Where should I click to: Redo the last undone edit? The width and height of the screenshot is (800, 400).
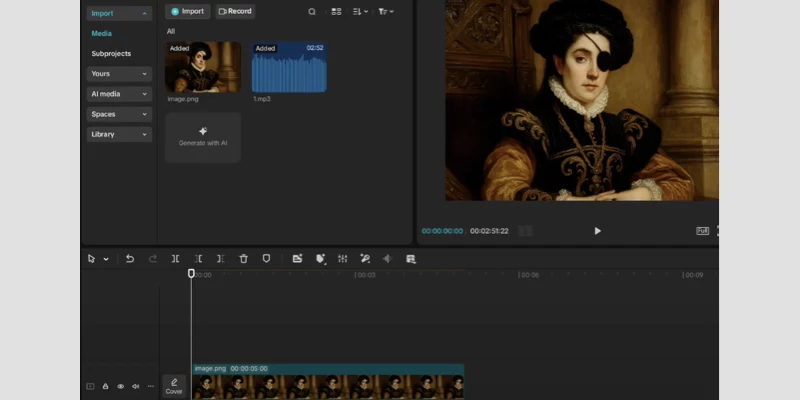coord(153,259)
